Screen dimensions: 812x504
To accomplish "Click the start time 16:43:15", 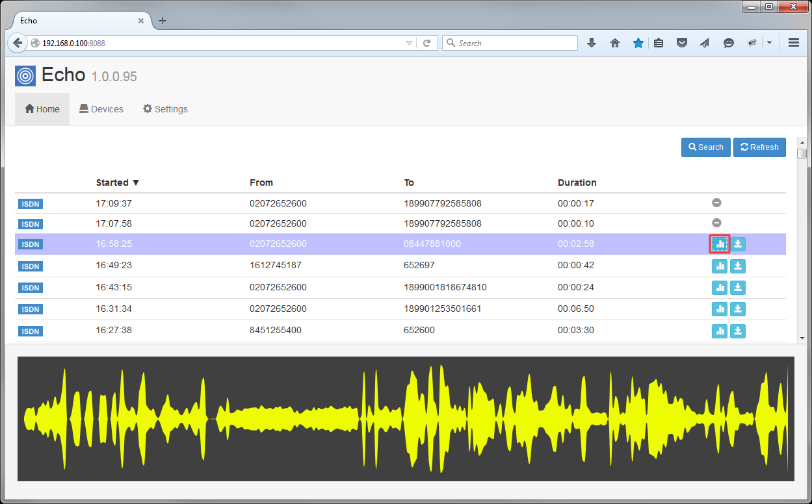I will click(114, 287).
